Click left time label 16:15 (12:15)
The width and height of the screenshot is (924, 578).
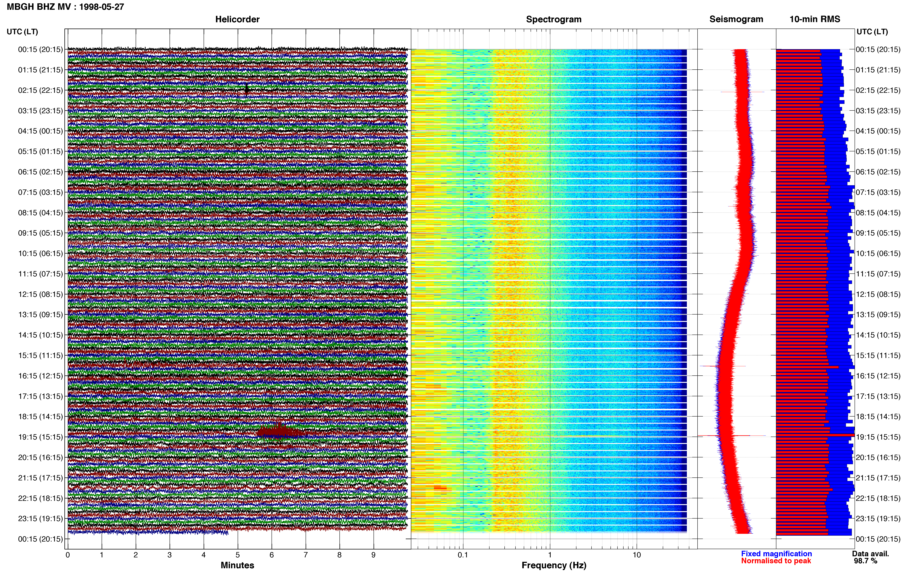41,376
